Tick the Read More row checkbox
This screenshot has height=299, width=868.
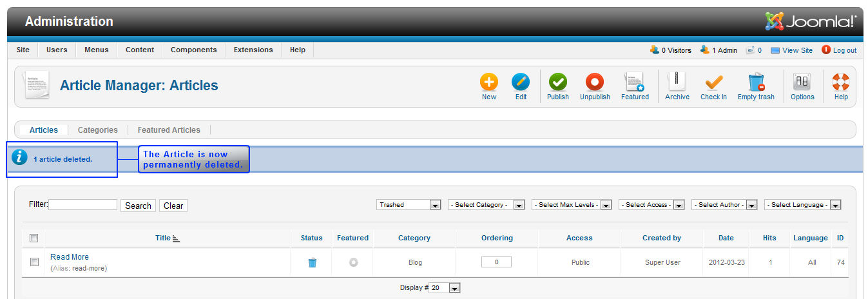34,262
